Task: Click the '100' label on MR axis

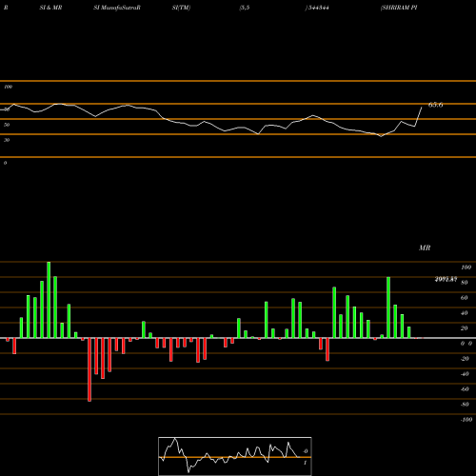Action: (x=466, y=268)
